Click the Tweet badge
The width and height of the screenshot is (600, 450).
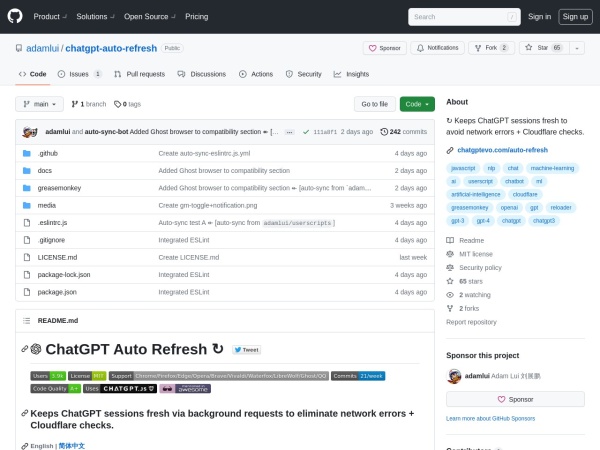246,350
